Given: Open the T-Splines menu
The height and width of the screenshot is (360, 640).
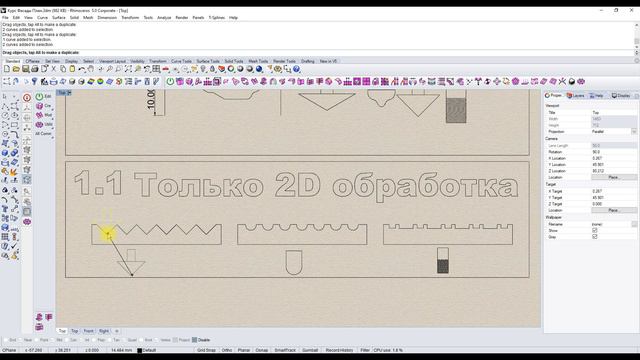Looking at the screenshot, I should [217, 18].
